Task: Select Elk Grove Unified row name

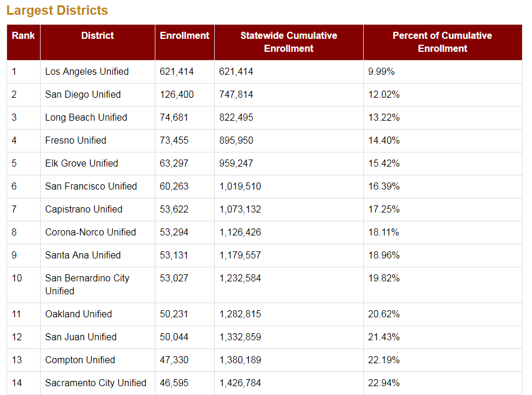Action: (81, 163)
